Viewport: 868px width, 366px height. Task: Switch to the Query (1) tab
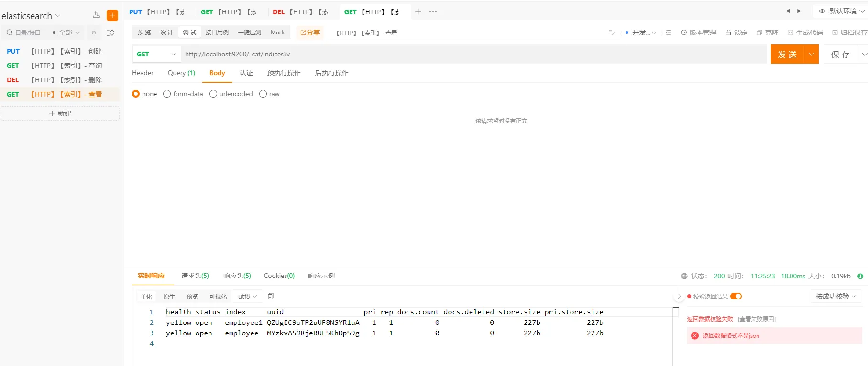pos(181,73)
